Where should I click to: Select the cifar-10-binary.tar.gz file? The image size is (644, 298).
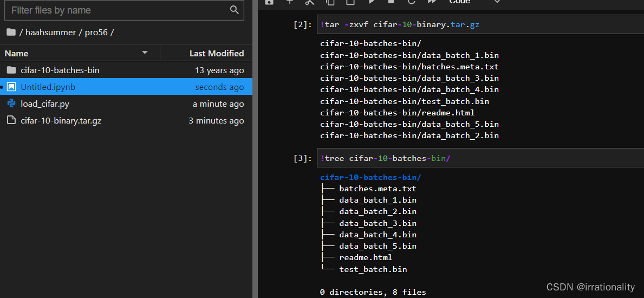[x=126, y=120]
